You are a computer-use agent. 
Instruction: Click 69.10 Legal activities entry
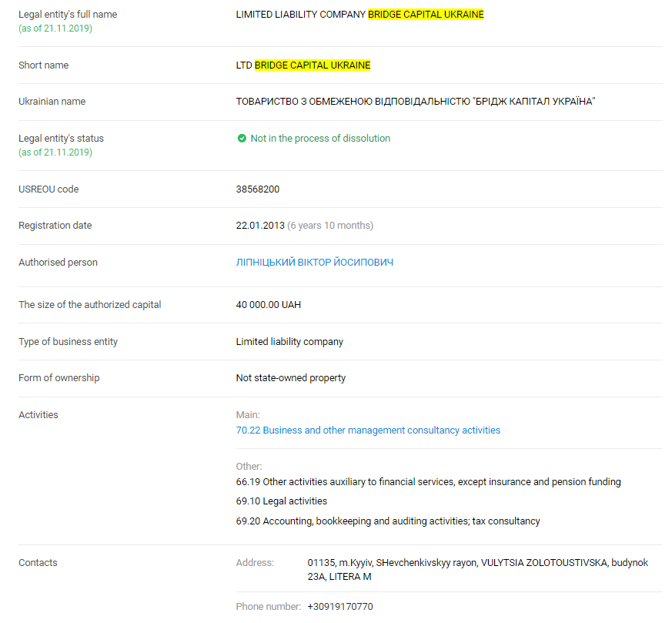tap(281, 501)
